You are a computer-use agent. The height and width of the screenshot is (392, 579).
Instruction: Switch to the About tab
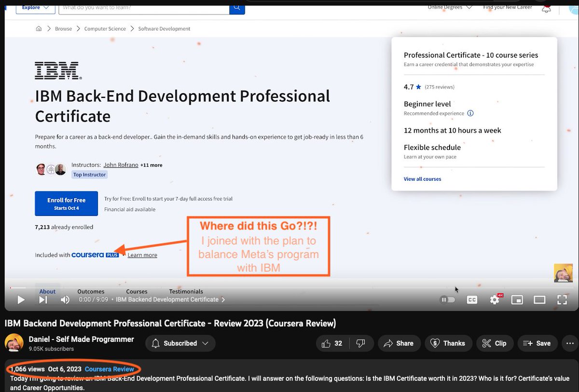(x=48, y=291)
